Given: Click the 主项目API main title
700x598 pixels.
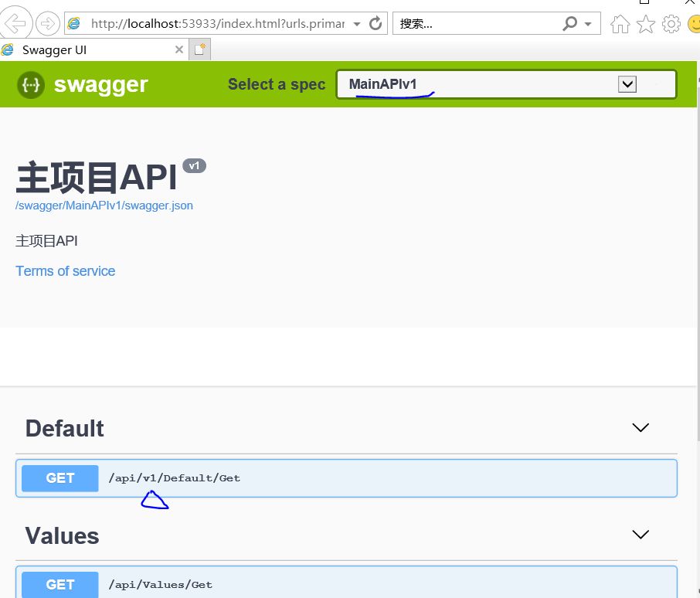Looking at the screenshot, I should (97, 178).
